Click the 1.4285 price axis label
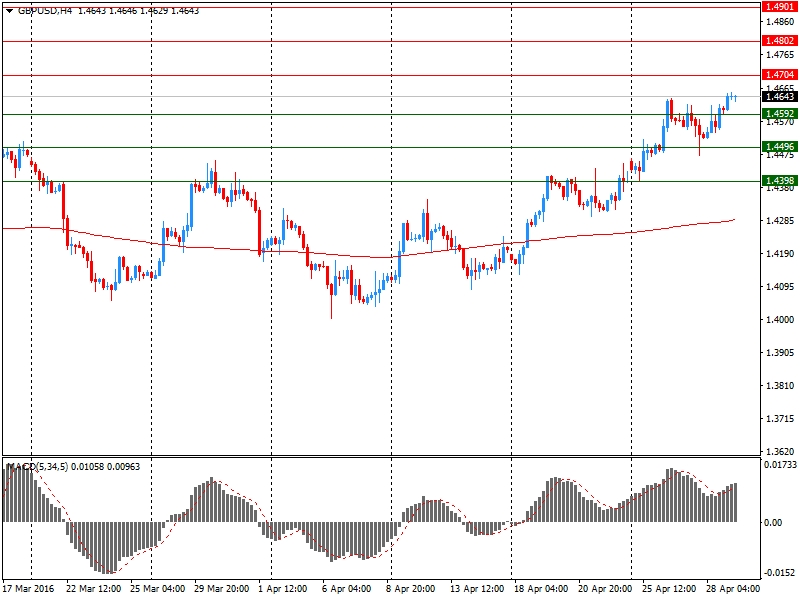This screenshot has width=800, height=600. click(x=780, y=221)
